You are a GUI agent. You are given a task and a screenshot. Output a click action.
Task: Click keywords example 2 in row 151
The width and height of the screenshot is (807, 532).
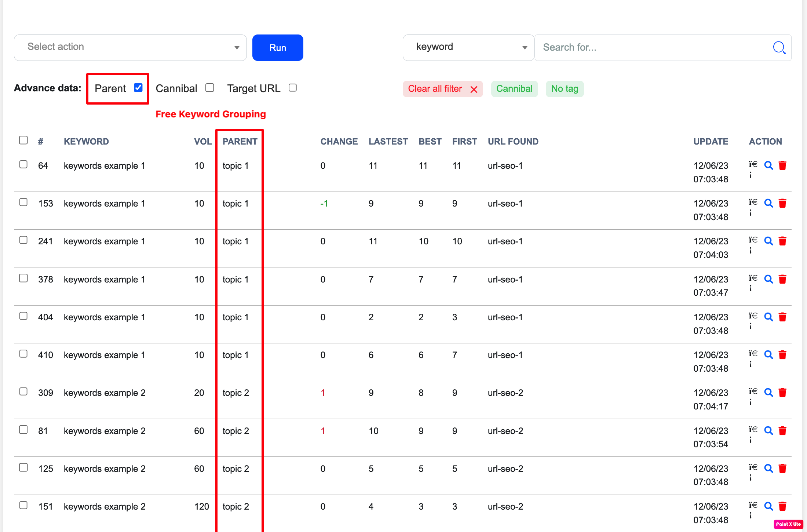tap(105, 507)
